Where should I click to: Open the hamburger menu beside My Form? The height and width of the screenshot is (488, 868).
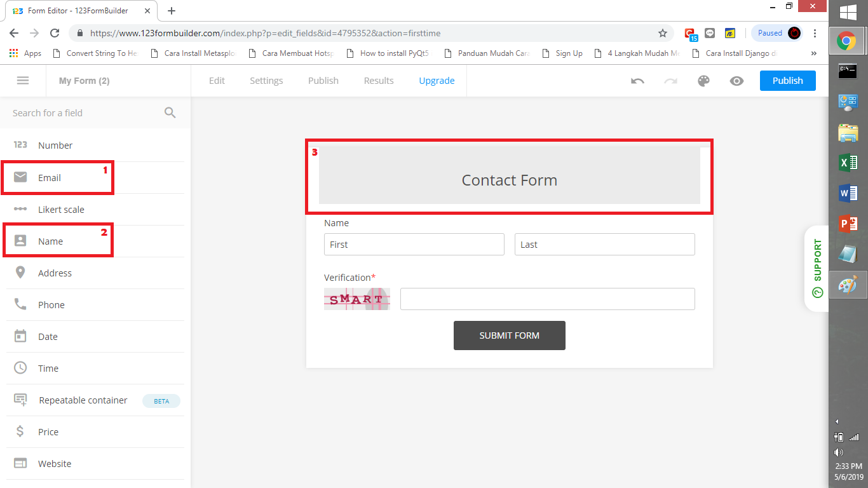[23, 81]
